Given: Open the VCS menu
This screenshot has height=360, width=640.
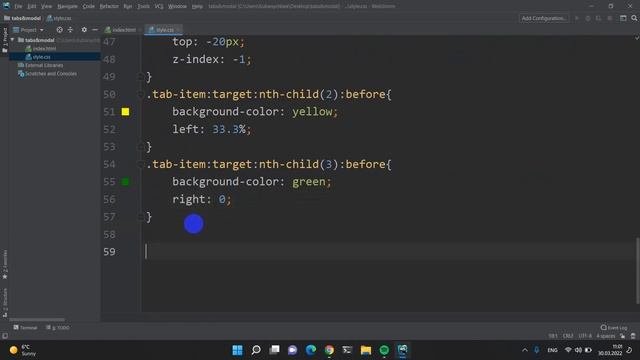Looking at the screenshot, I should click(x=159, y=6).
